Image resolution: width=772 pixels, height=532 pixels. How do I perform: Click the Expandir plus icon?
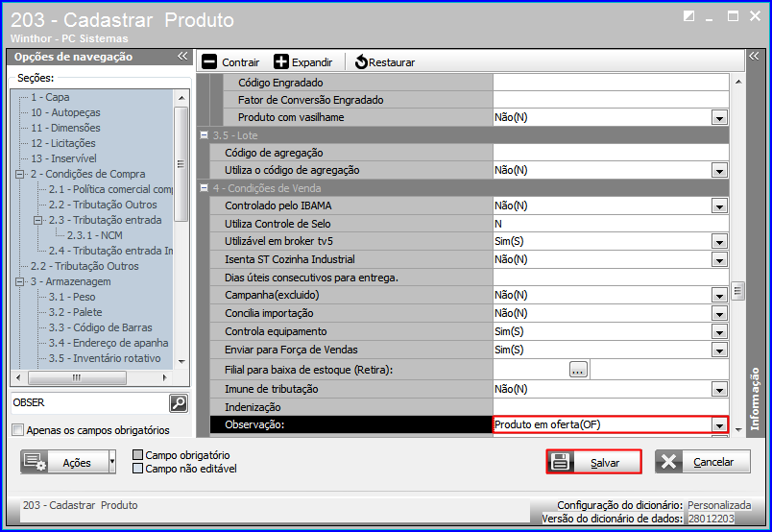pos(281,62)
